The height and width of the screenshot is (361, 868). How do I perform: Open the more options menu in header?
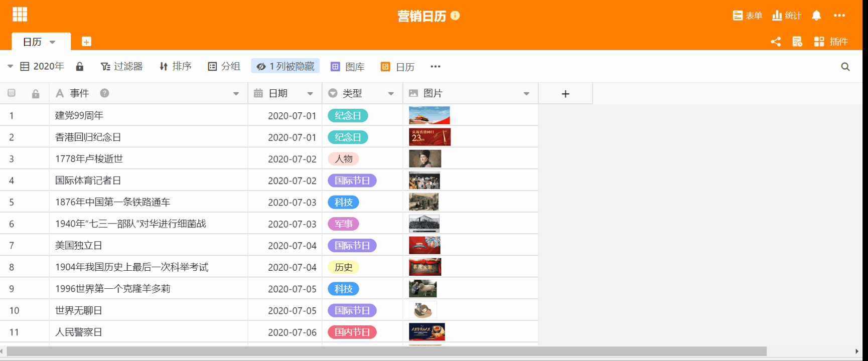pos(839,16)
